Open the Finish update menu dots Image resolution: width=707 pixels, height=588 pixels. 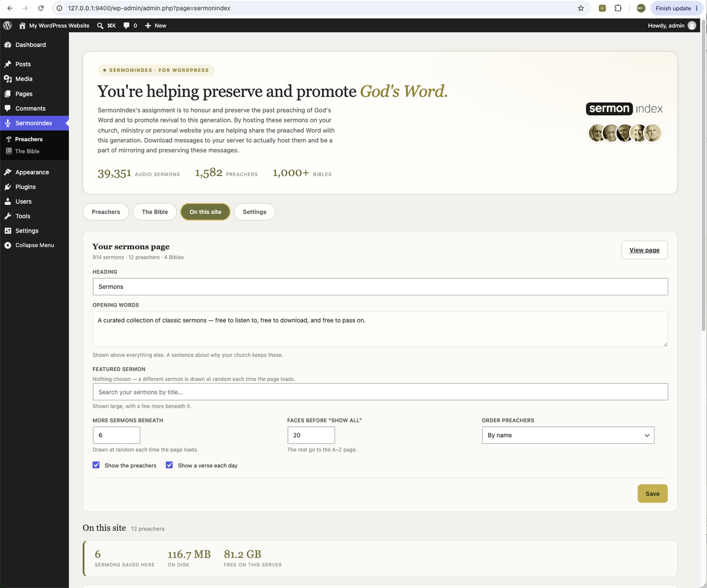coord(697,8)
